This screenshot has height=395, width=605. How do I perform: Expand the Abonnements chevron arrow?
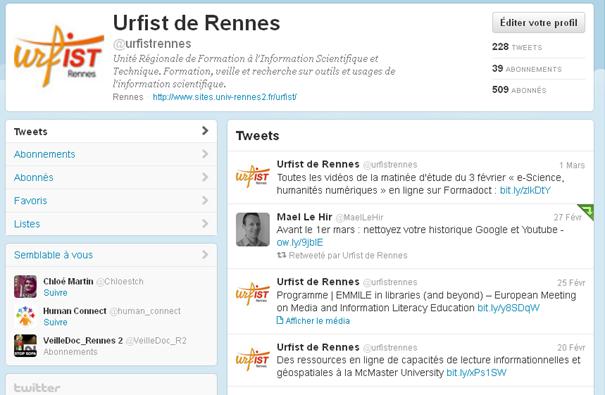coord(205,154)
